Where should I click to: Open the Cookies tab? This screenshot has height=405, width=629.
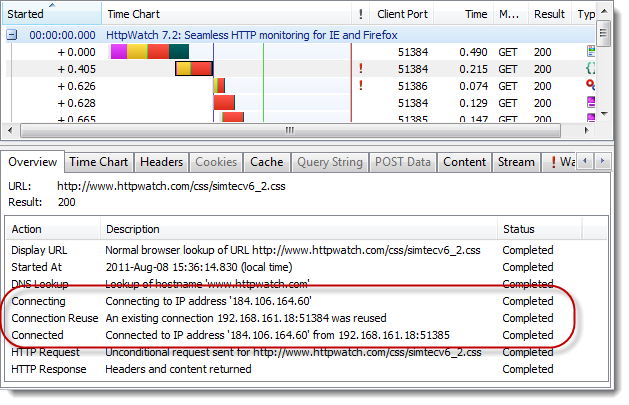[x=216, y=162]
